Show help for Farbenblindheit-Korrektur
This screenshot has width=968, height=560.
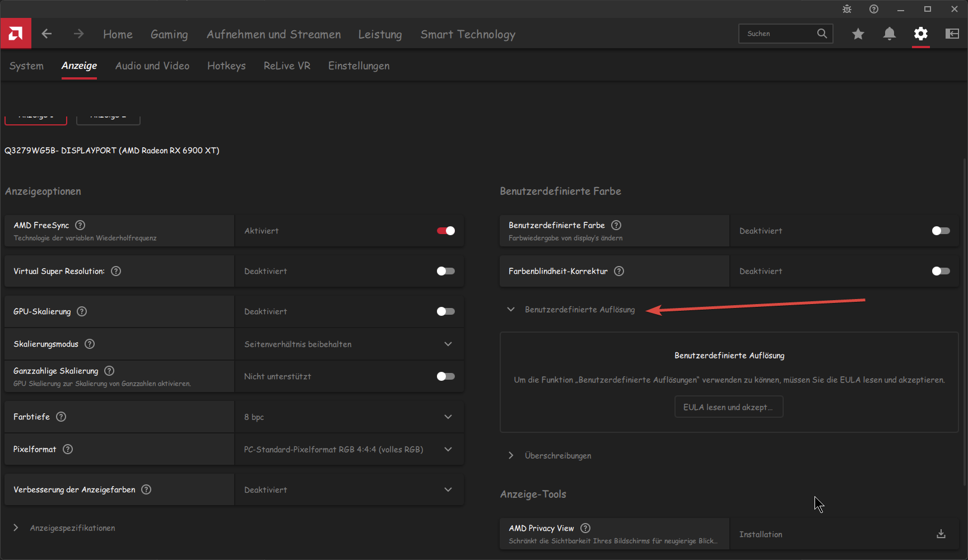[619, 271]
